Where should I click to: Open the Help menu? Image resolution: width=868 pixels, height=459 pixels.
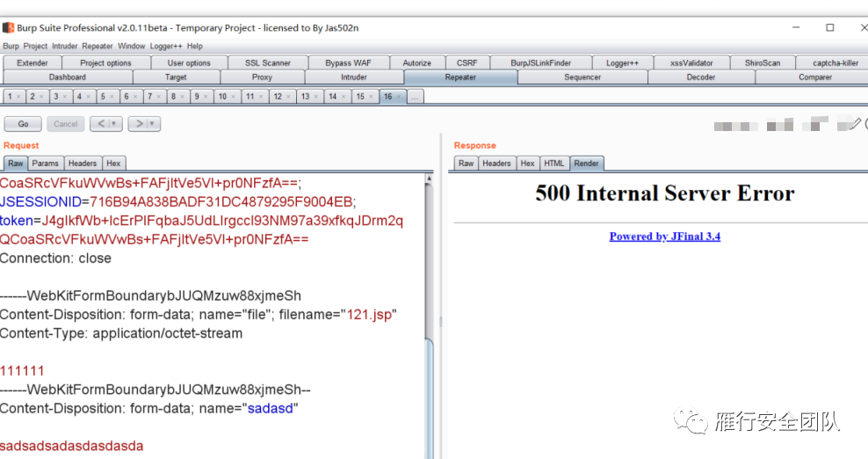[195, 46]
